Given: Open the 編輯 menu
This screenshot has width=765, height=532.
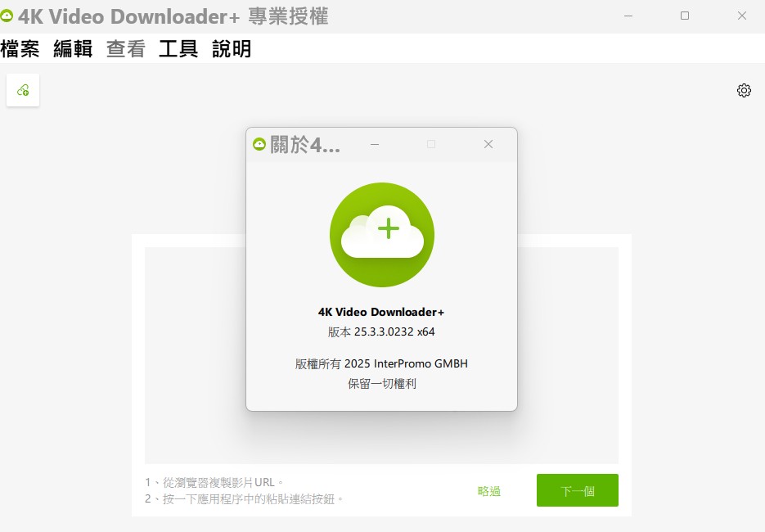Looking at the screenshot, I should click(x=73, y=49).
